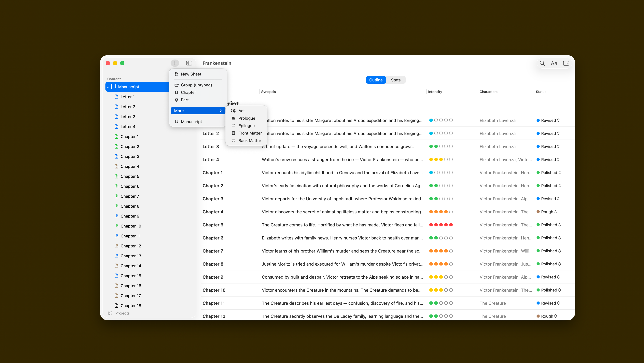Click the plus add-item toolbar button

175,63
